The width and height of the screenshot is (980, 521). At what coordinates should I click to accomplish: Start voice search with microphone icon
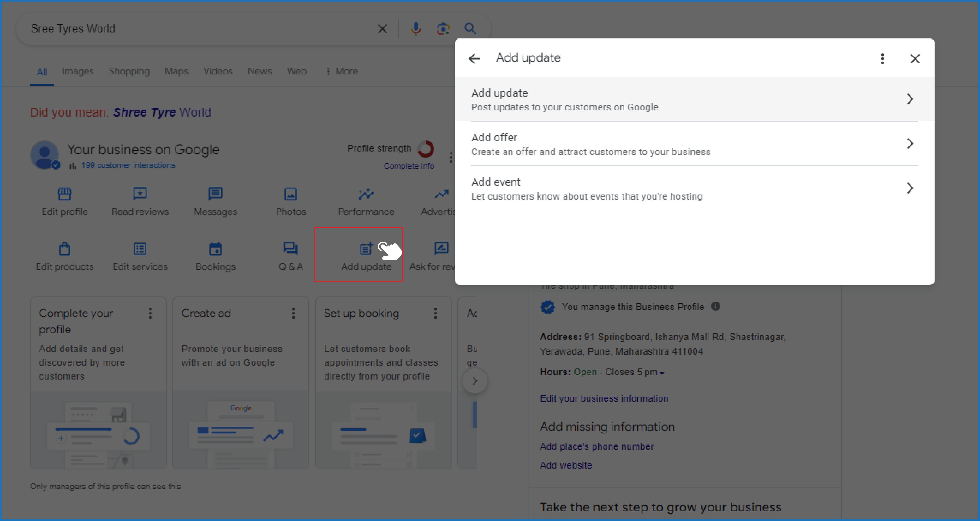(x=416, y=29)
